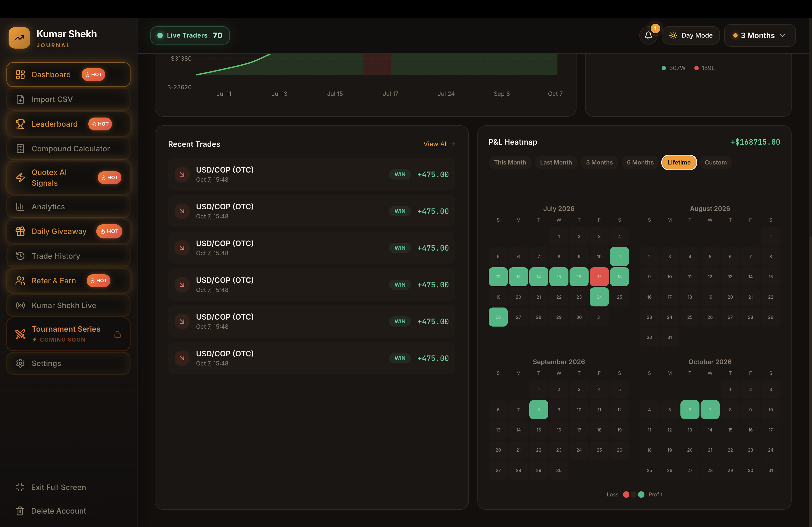Toggle Day Mode theme switch
Image resolution: width=812 pixels, height=527 pixels.
(x=691, y=35)
